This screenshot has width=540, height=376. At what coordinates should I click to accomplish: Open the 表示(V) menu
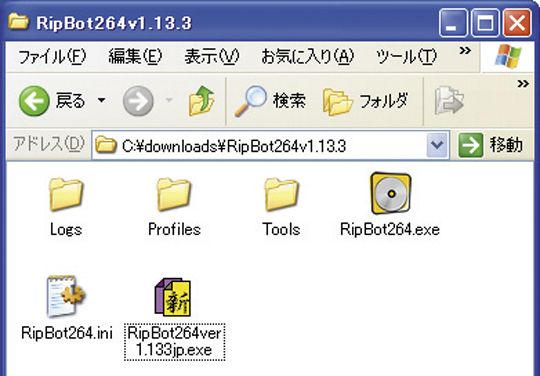tap(211, 56)
